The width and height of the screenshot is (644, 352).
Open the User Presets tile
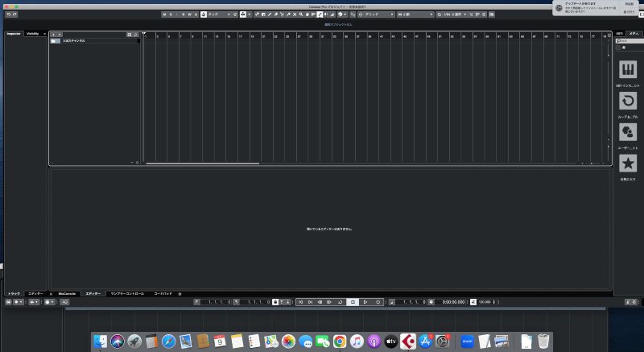point(627,131)
